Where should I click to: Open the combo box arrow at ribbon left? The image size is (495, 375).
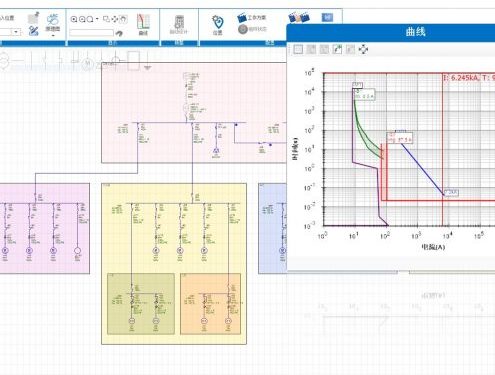16,32
